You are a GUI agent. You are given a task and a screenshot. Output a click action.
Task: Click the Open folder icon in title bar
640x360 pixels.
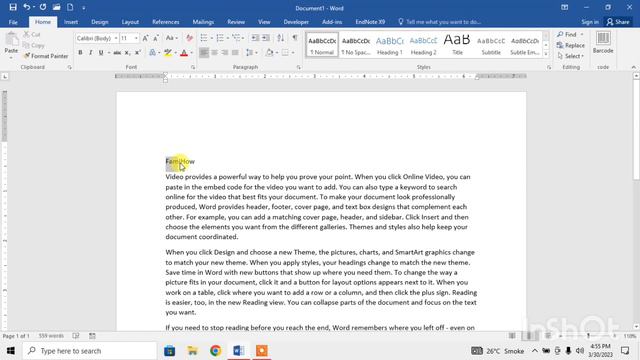pyautogui.click(x=56, y=7)
